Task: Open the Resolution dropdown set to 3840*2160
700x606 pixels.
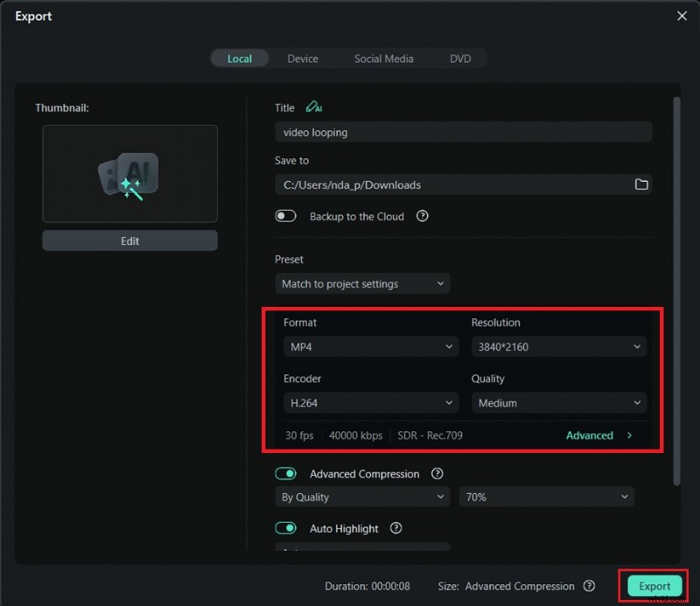Action: [x=558, y=346]
